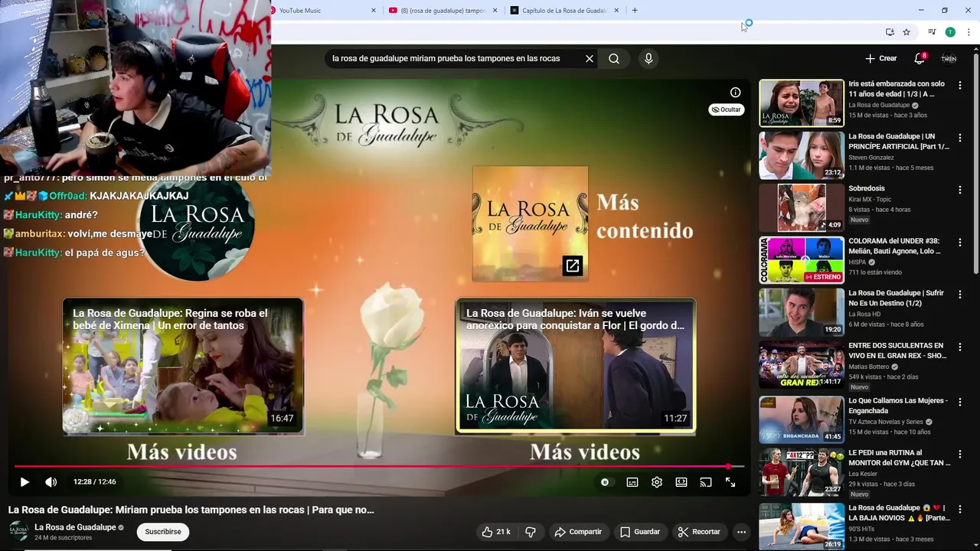Click the Compartir button
This screenshot has width=980, height=551.
point(578,532)
